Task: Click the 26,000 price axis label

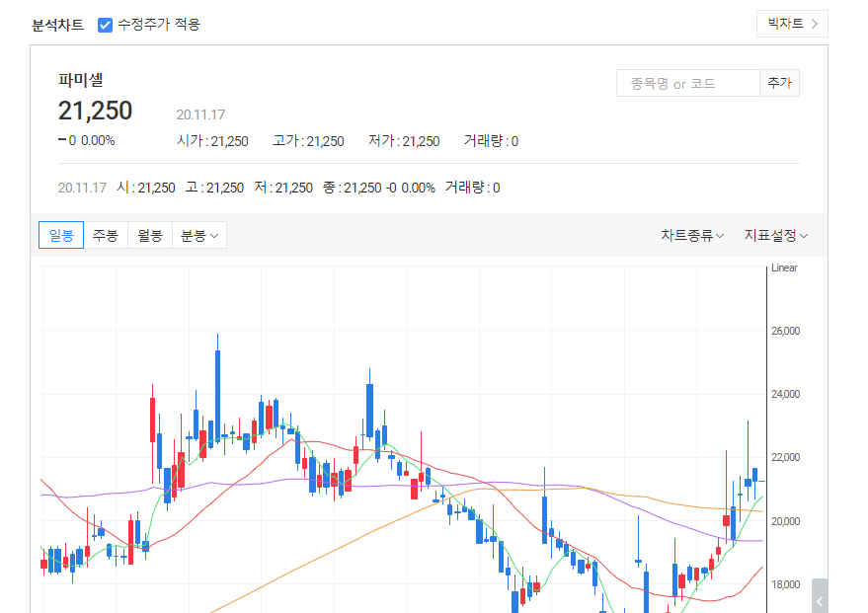Action: coord(785,331)
